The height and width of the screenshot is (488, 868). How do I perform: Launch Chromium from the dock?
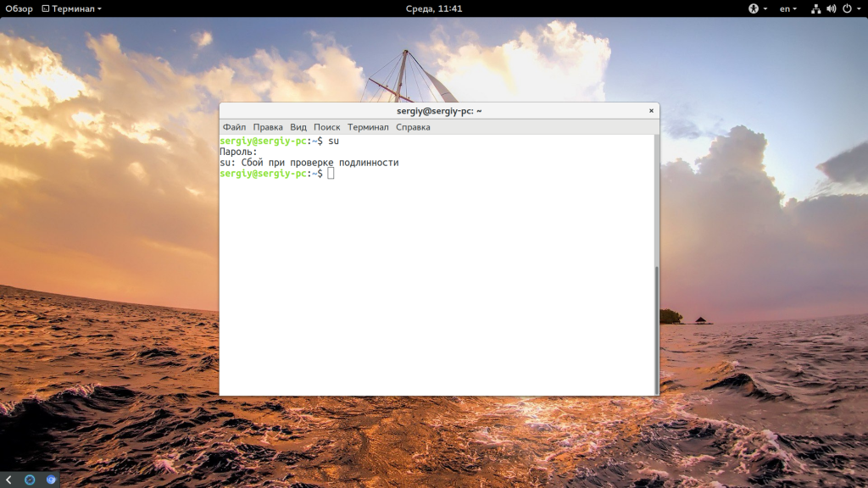coord(51,480)
